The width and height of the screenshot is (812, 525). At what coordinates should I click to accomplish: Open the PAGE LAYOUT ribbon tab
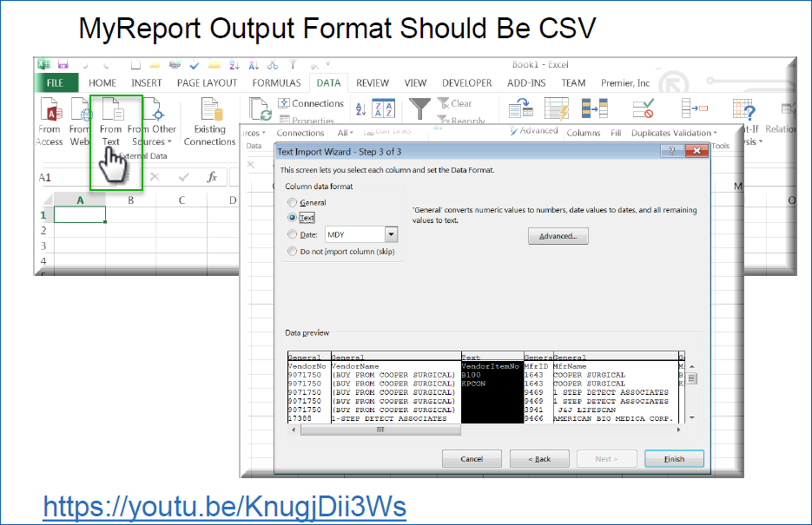click(207, 83)
